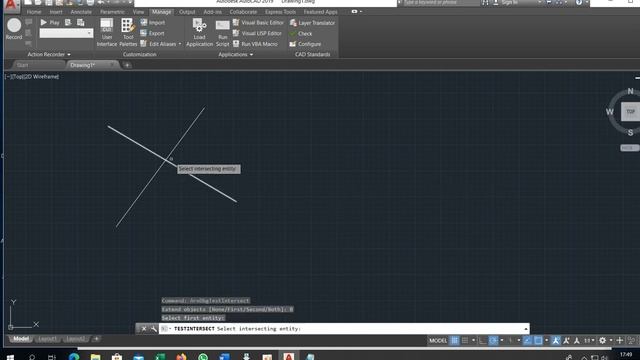Screen dimensions: 640x360
Task: Expand command line history arrow
Action: pos(526,329)
